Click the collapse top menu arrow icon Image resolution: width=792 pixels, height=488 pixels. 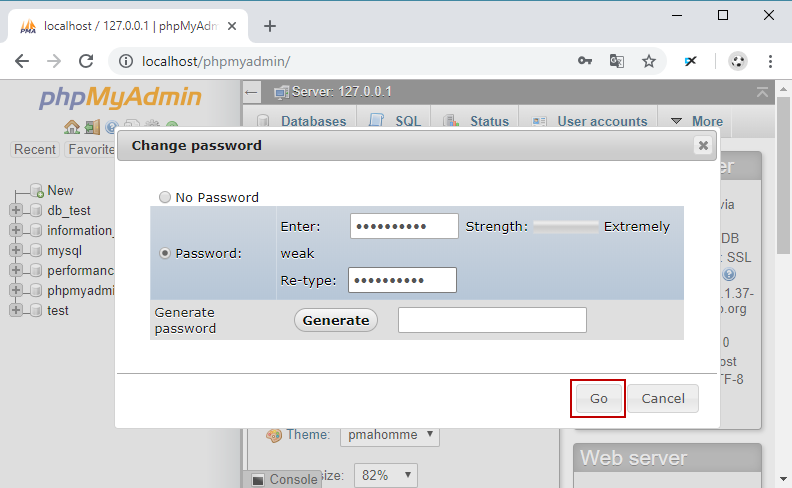point(762,92)
